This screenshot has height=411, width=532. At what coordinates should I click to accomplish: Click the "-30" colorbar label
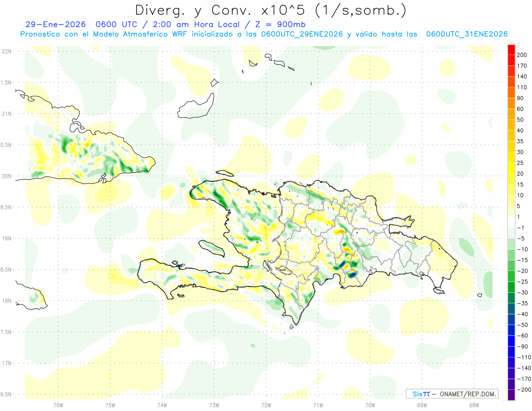pos(523,292)
